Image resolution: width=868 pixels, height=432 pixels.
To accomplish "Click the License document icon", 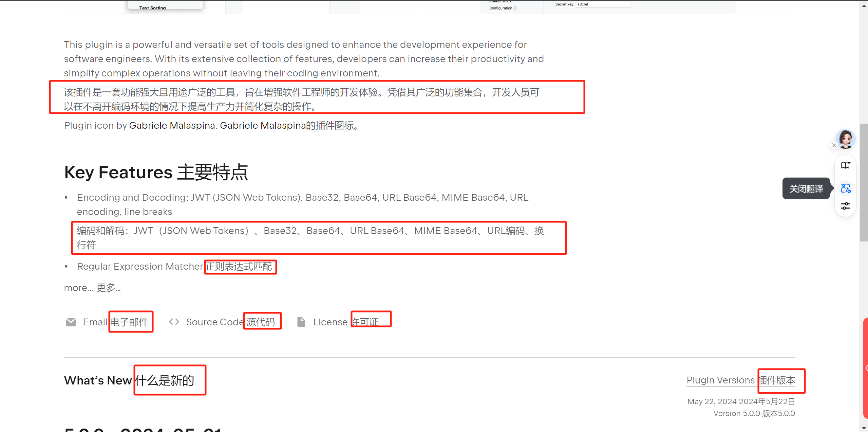I will pos(301,322).
